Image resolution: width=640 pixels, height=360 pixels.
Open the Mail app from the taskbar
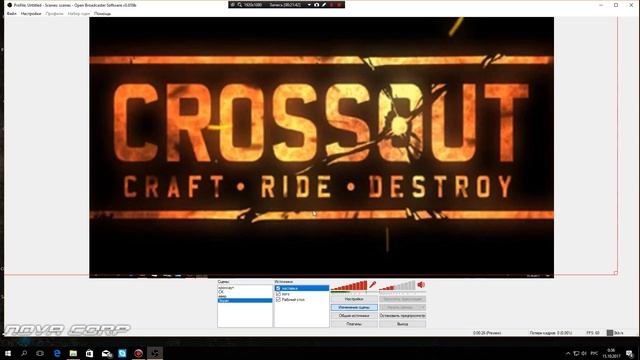click(x=106, y=353)
